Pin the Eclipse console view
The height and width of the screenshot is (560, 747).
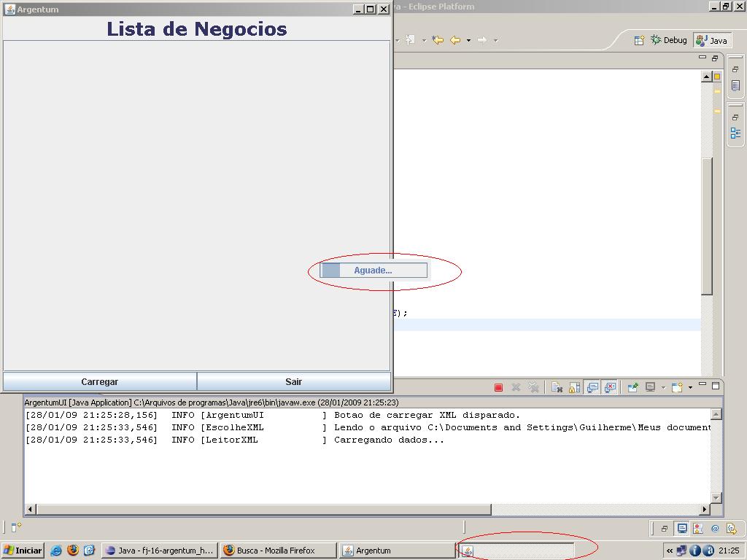point(632,387)
